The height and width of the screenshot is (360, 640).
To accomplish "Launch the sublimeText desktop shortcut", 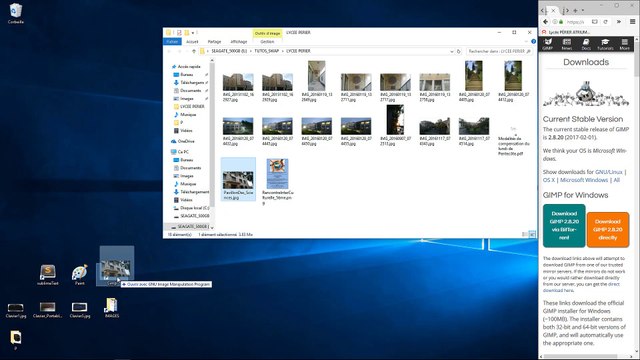I will pyautogui.click(x=48, y=274).
